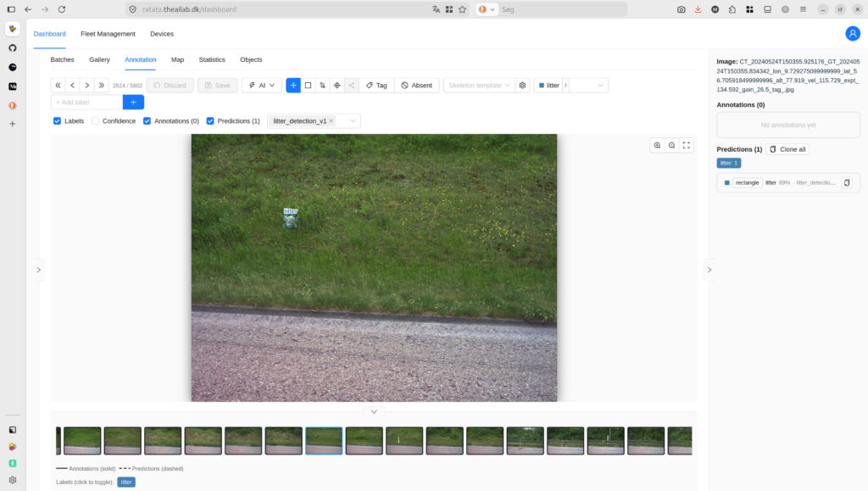Open the Devices section

click(162, 34)
